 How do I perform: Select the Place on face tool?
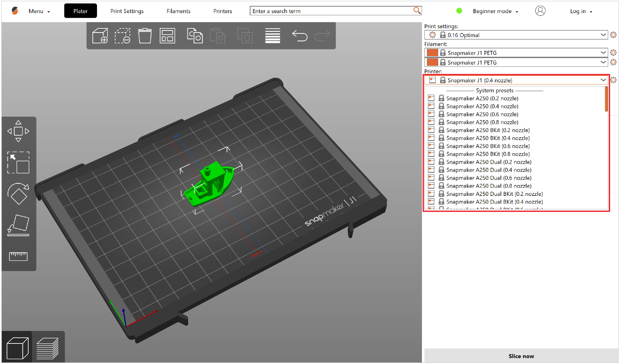click(x=18, y=225)
